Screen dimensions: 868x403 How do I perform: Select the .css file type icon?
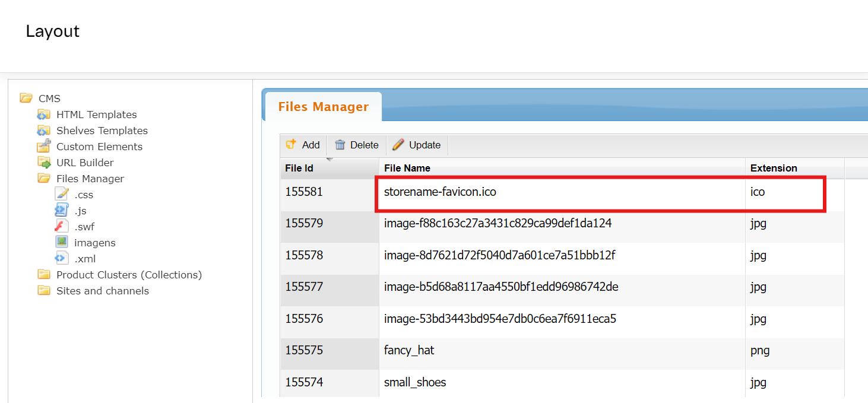coord(62,194)
